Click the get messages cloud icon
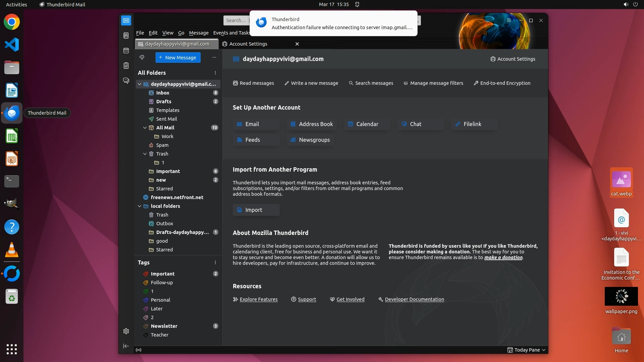 (142, 57)
